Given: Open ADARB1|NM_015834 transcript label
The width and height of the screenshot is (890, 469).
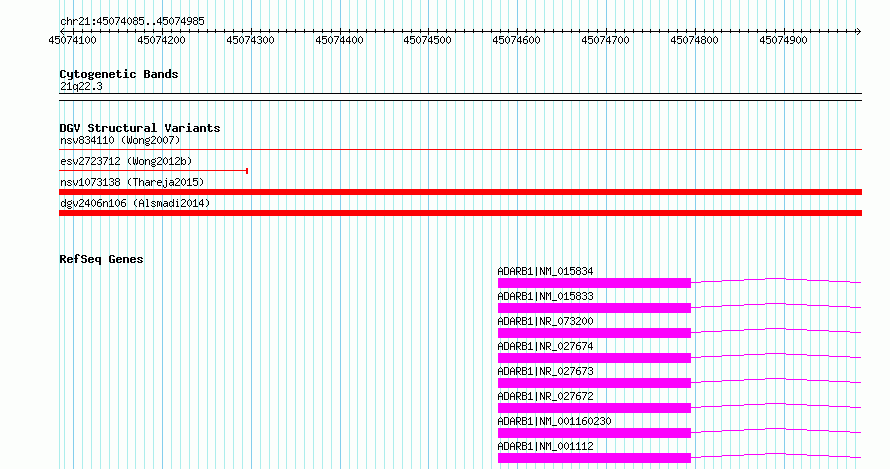Looking at the screenshot, I should pyautogui.click(x=545, y=271).
